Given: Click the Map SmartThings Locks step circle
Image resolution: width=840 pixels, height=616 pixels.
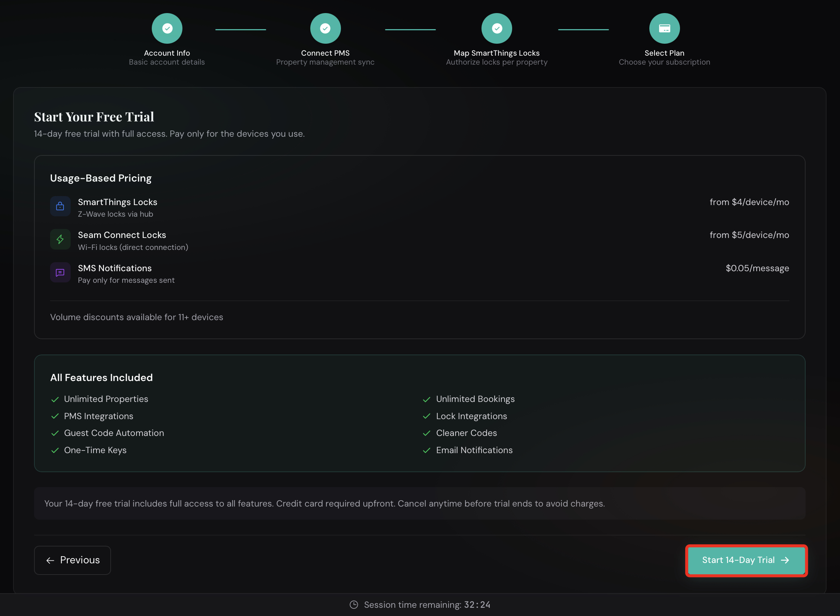Looking at the screenshot, I should 497,28.
